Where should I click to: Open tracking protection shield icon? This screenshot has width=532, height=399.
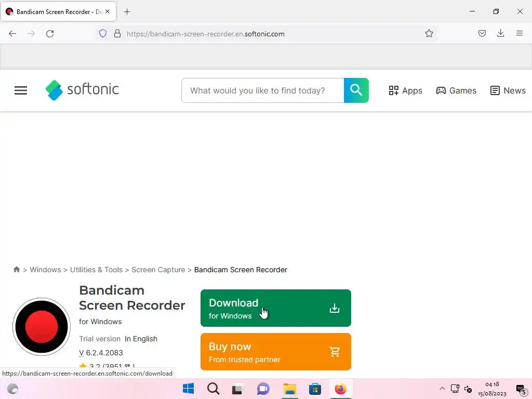pyautogui.click(x=103, y=33)
